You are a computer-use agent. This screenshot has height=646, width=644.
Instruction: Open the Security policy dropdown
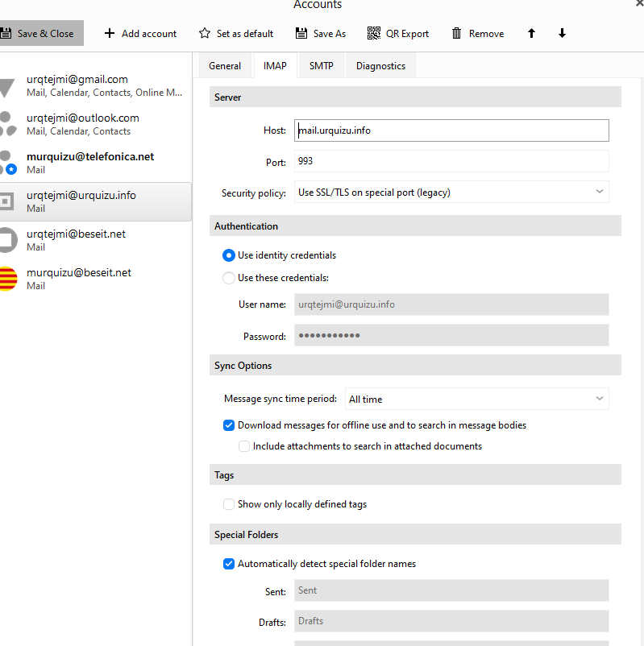pyautogui.click(x=451, y=193)
